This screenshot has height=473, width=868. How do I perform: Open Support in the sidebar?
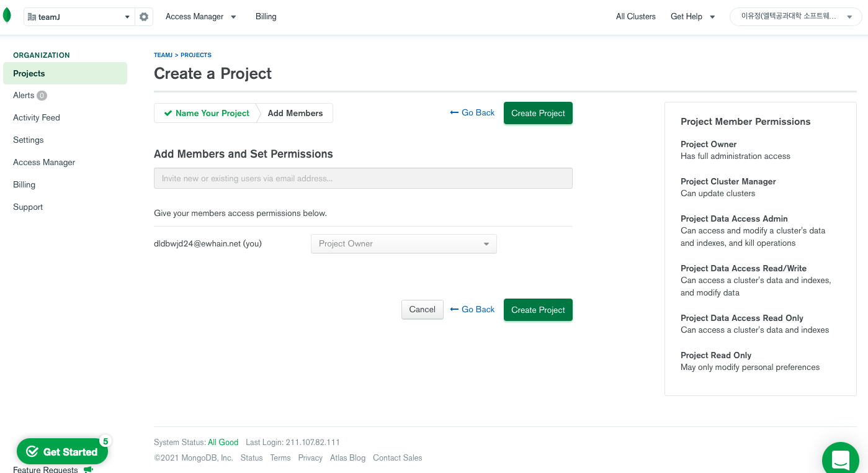(x=28, y=207)
